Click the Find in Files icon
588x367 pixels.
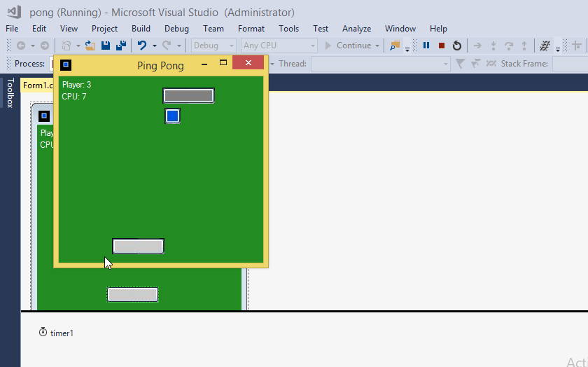tap(395, 46)
